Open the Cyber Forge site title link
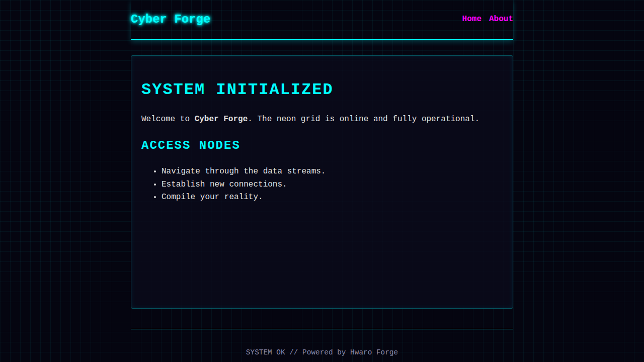This screenshot has width=644, height=362. coord(171,19)
